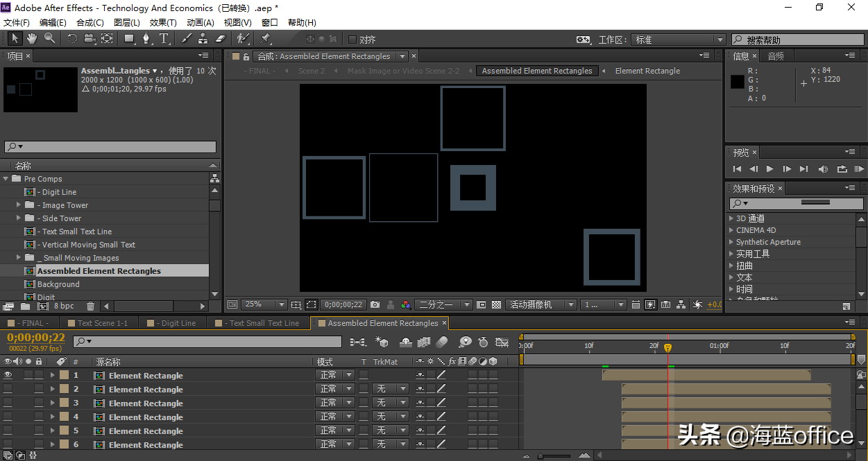
Task: Toggle mute audio in Preview panel
Action: (x=823, y=168)
